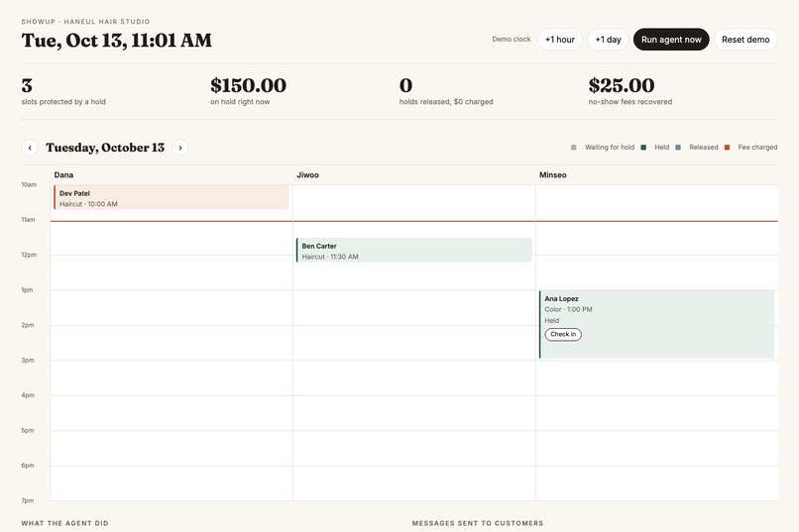Click the 0 holds released count

405,85
